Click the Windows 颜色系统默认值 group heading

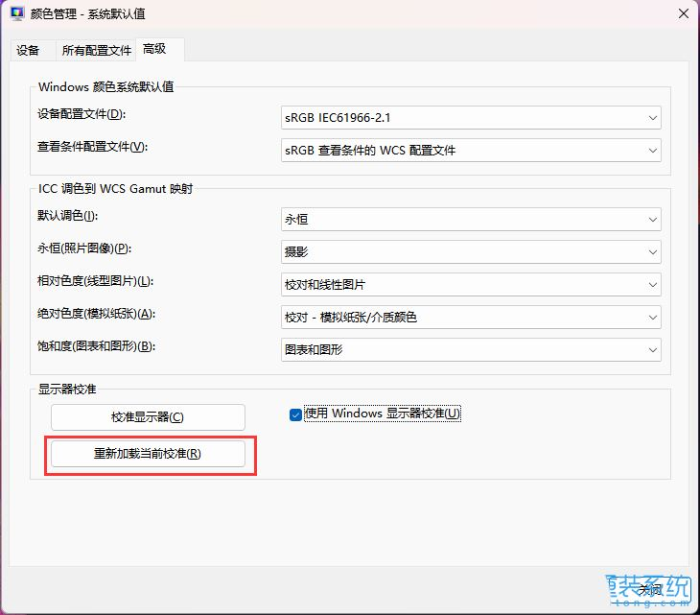[106, 86]
